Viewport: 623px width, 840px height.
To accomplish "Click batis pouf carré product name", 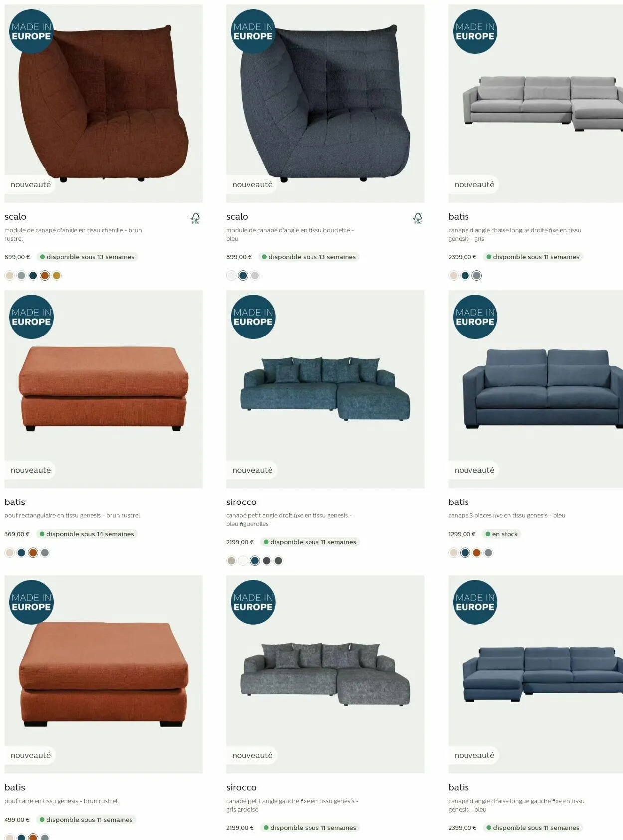I will (15, 787).
